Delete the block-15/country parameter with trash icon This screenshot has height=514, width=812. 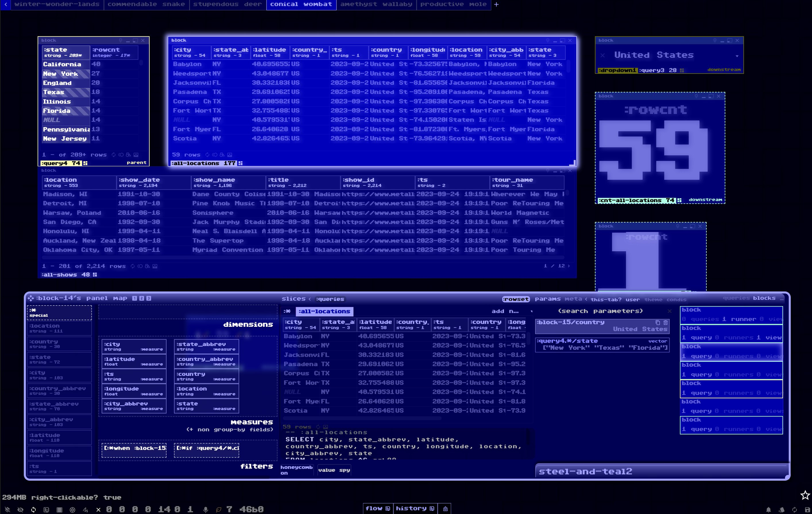coord(665,322)
